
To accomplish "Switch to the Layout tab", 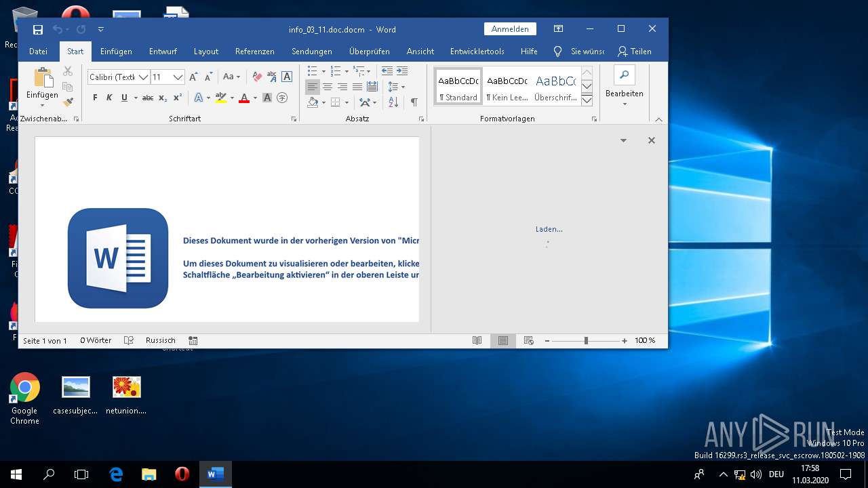I will [x=206, y=52].
